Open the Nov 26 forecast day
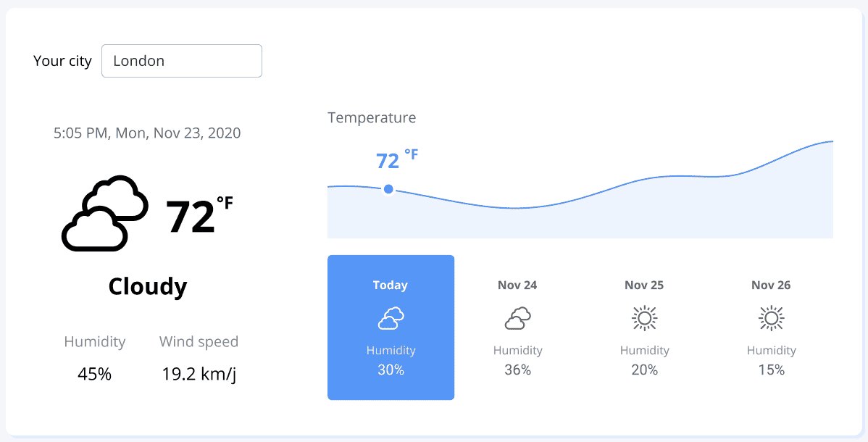 [771, 328]
